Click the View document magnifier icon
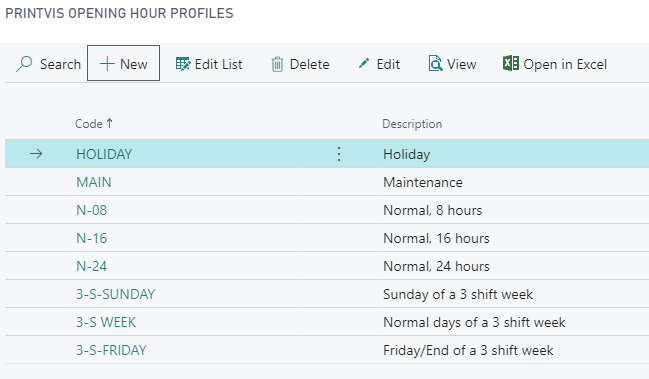Viewport: 649px width, 379px height. click(435, 64)
